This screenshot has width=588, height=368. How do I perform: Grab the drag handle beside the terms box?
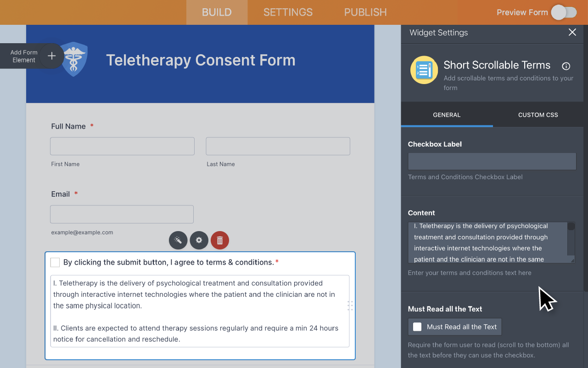(x=350, y=305)
